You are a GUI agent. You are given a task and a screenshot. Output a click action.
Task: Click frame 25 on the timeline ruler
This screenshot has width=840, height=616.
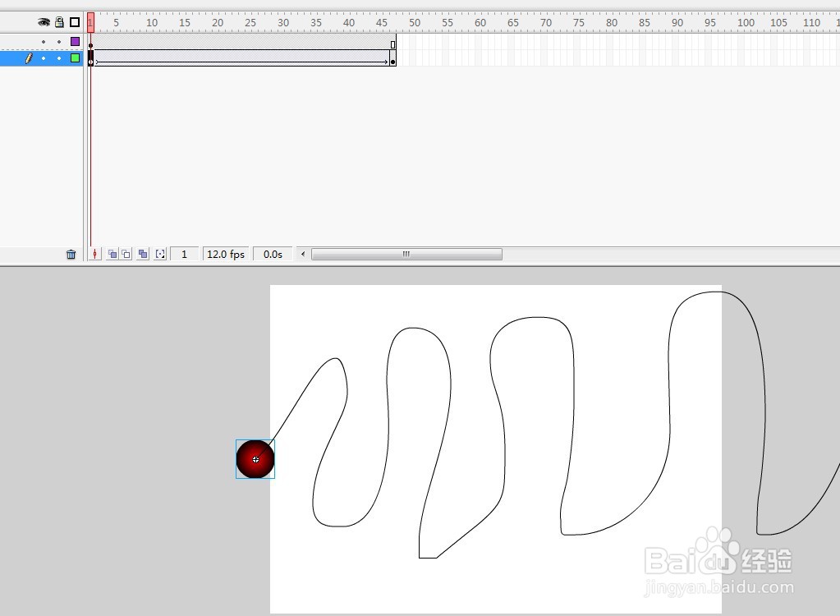250,22
